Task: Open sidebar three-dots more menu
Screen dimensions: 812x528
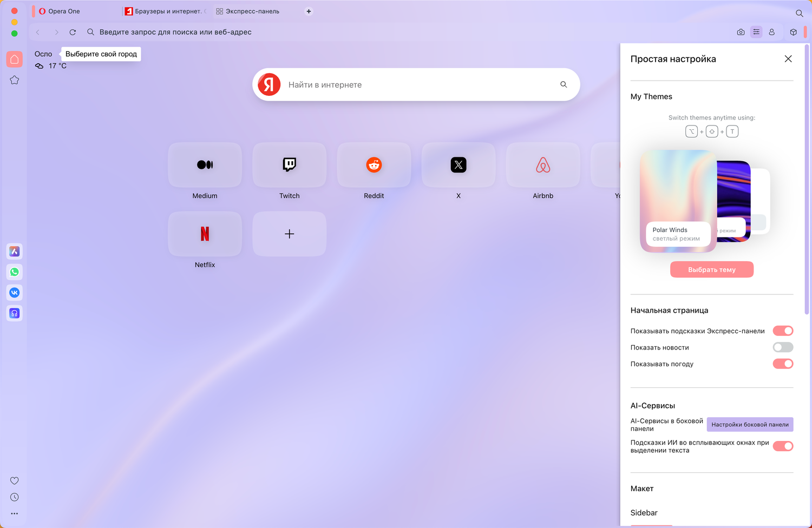Action: tap(15, 513)
